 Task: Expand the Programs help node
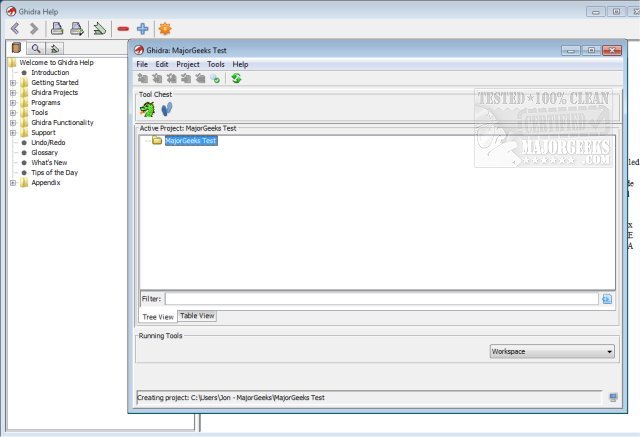13,102
